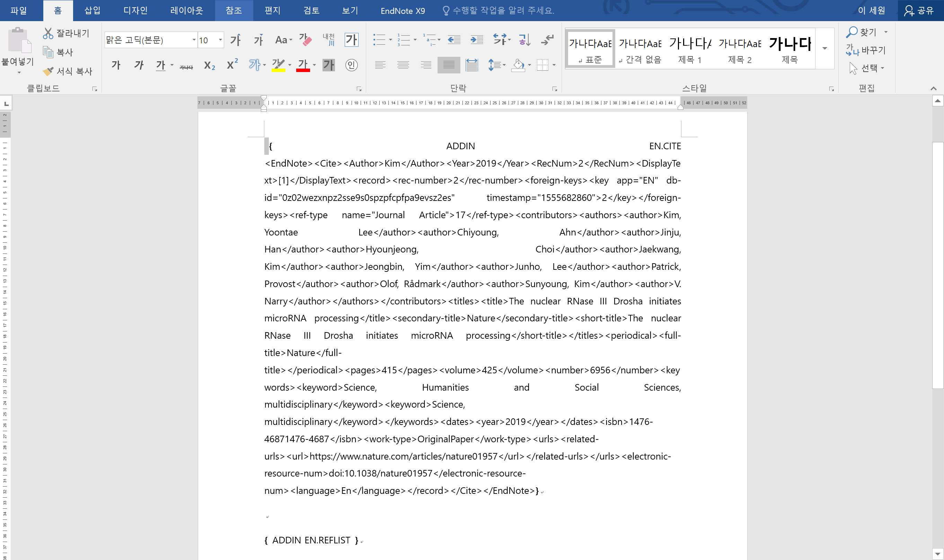Click the sort icon
Image resolution: width=944 pixels, height=560 pixels.
click(x=524, y=39)
